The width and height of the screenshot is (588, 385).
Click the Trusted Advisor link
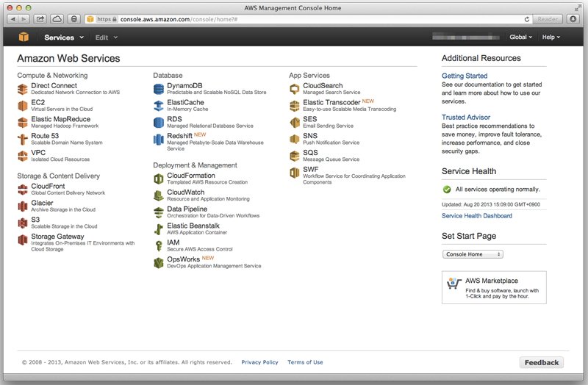pyautogui.click(x=466, y=118)
